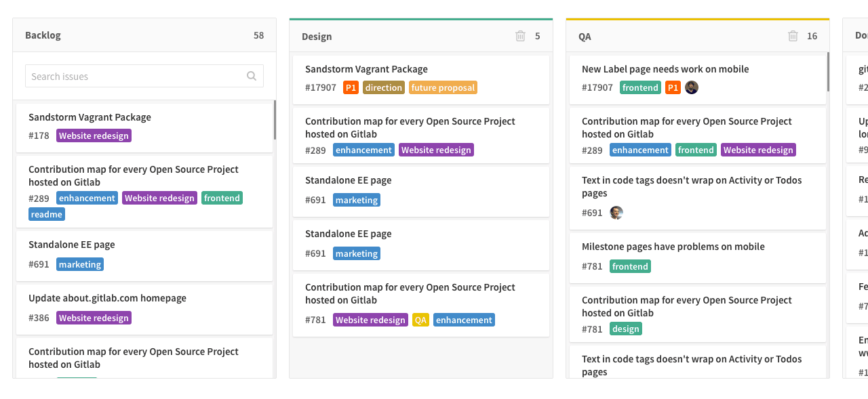Open New Label page needs work issue

(x=665, y=69)
